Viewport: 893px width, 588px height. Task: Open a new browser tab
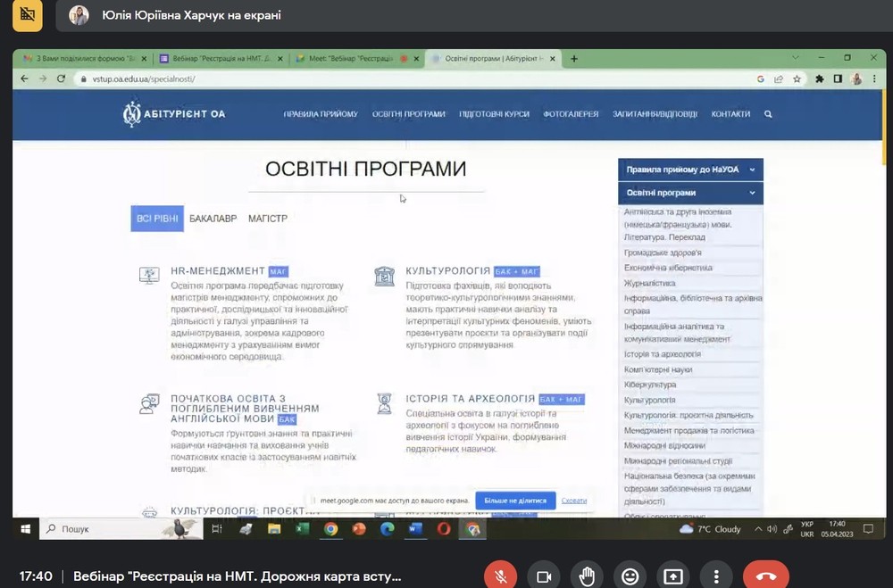pyautogui.click(x=574, y=59)
